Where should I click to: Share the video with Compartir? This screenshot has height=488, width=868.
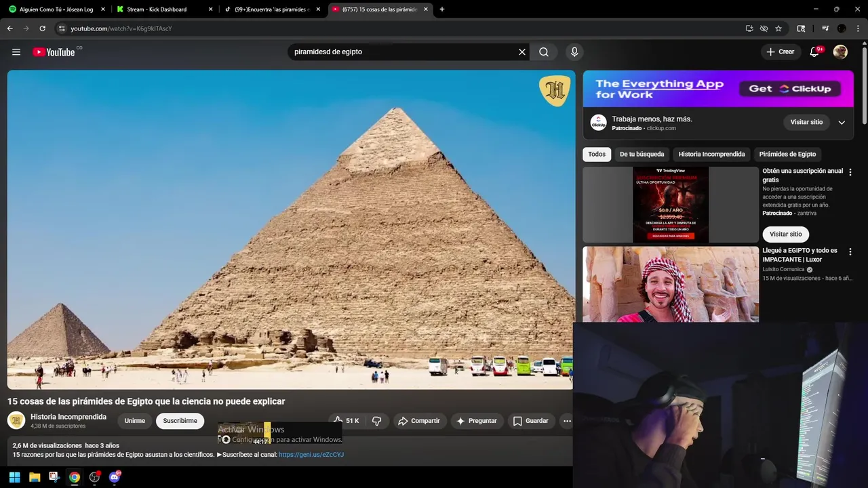click(x=419, y=421)
